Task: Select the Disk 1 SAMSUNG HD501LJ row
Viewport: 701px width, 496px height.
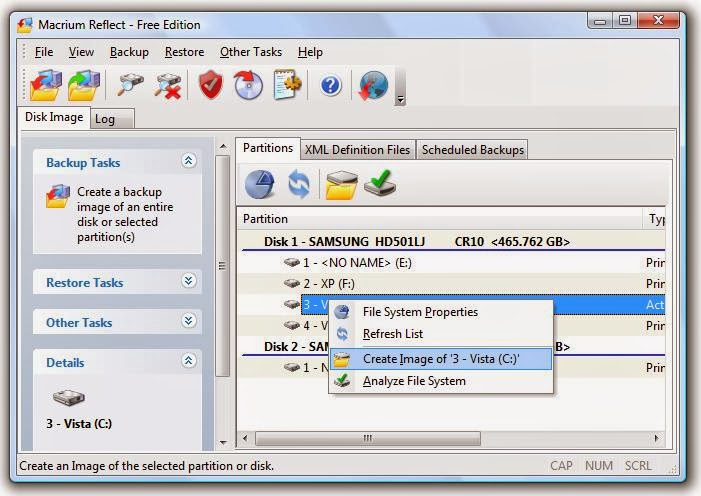Action: (452, 242)
